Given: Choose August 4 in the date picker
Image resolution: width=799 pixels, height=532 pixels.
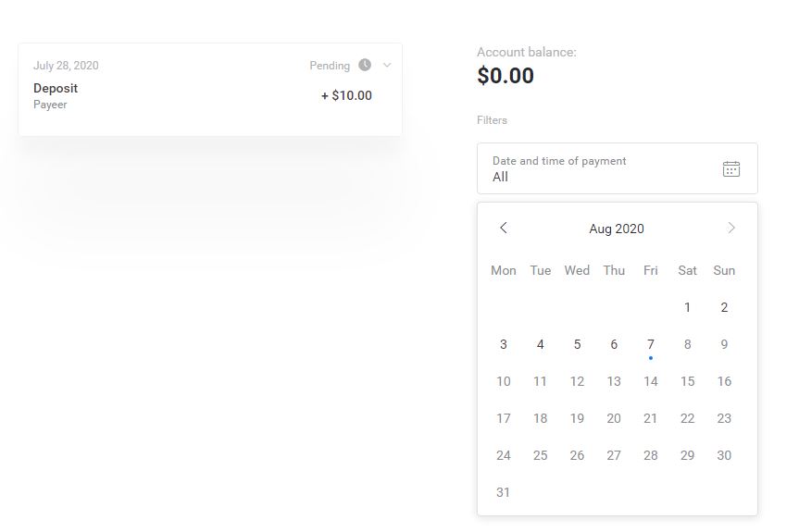Looking at the screenshot, I should (541, 344).
